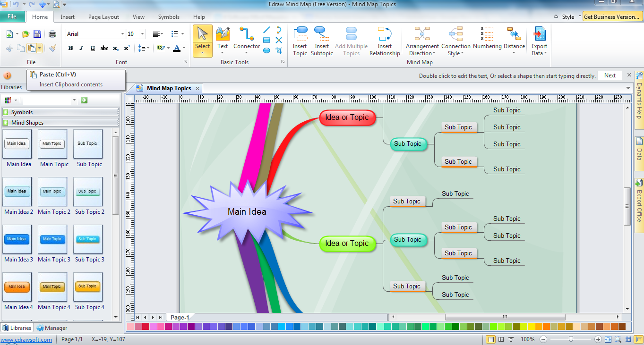Pick the yellow color swatch in palette
The width and height of the screenshot is (644, 345).
coord(531,326)
